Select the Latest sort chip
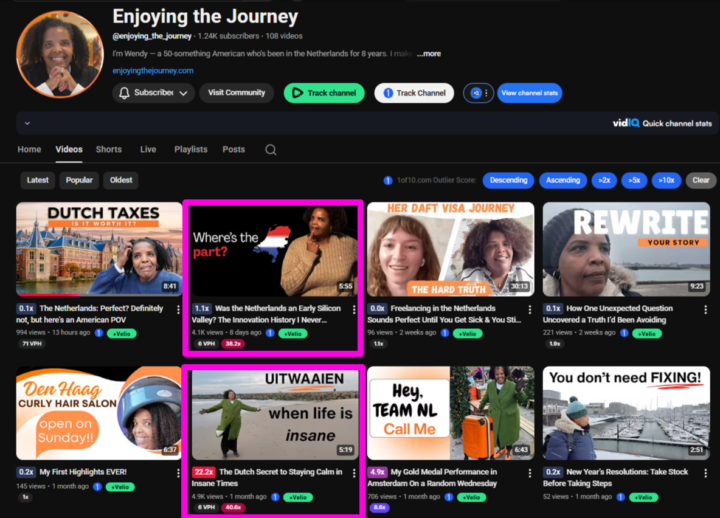Screen dimensions: 720x518 [x=38, y=180]
